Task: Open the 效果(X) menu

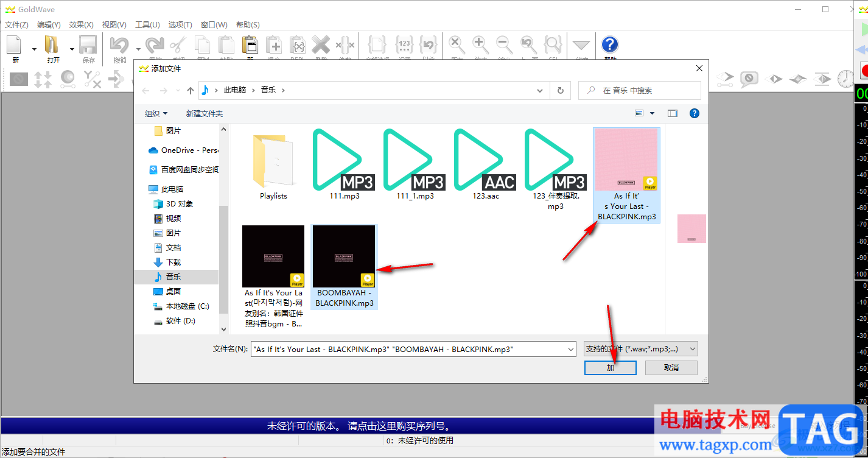Action: [x=81, y=25]
